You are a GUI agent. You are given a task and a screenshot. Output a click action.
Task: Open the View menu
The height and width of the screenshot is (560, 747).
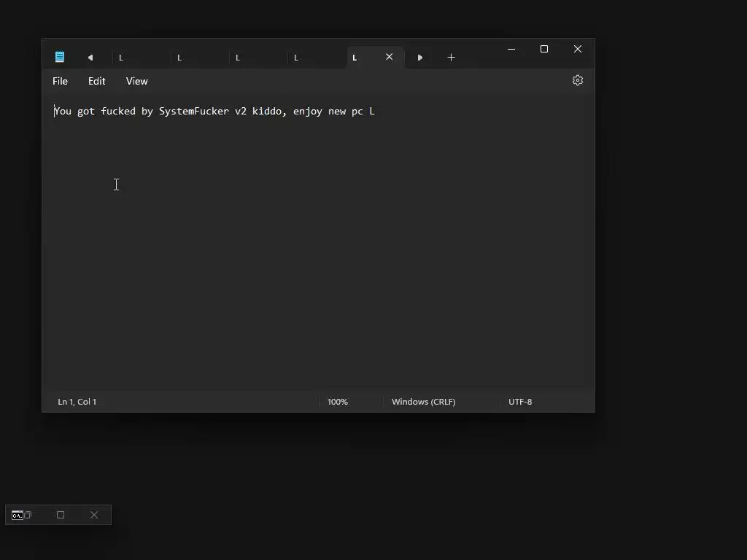(136, 81)
